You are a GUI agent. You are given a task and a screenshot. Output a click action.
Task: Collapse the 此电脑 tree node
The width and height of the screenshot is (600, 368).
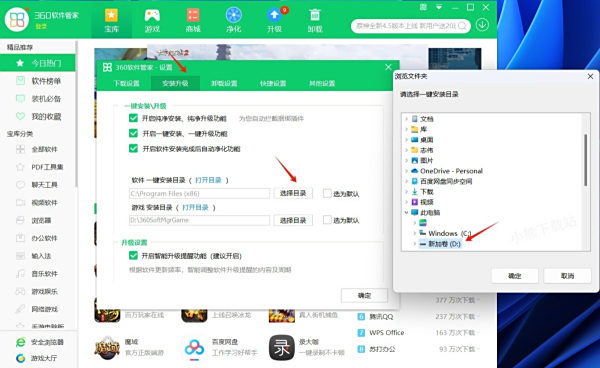pyautogui.click(x=406, y=212)
